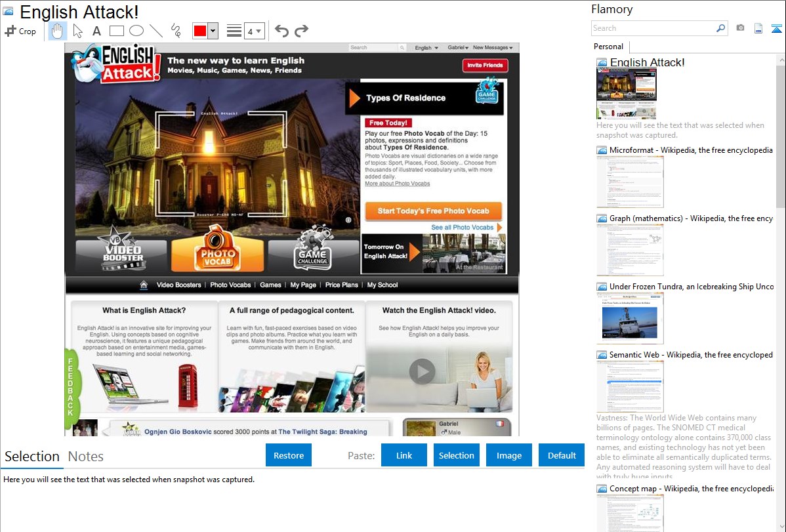The image size is (786, 532).
Task: Open the line width 4 dropdown
Action: coord(254,31)
